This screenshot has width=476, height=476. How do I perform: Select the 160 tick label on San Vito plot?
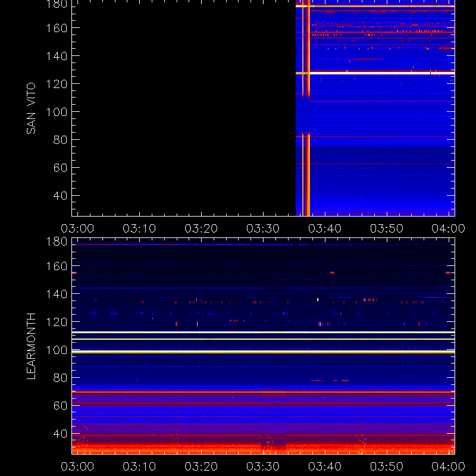pyautogui.click(x=57, y=28)
